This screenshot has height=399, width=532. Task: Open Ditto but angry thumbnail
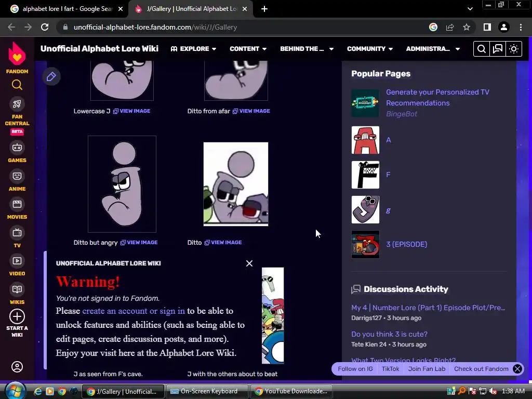pos(122,184)
